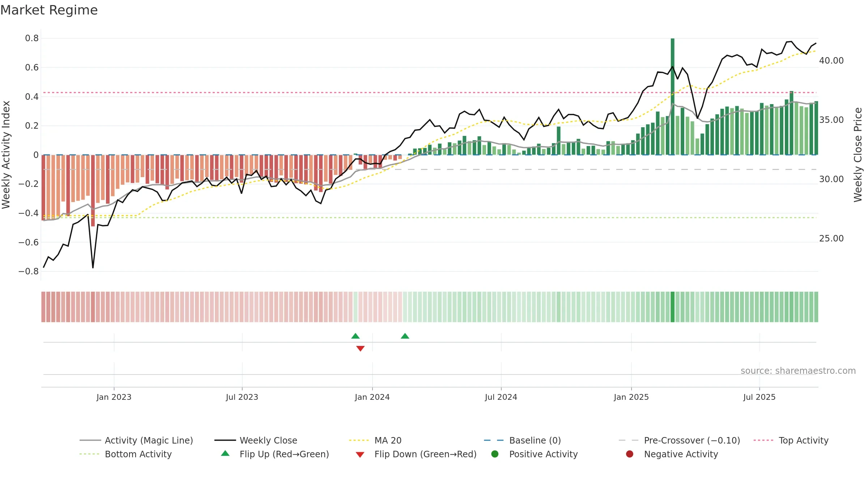Click the Activity (Magic Line) legend entry
Screen dimensions: 868x488
(x=136, y=440)
